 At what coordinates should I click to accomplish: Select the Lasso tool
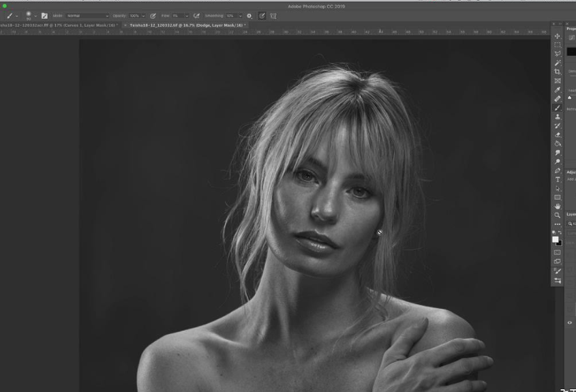[x=558, y=54]
